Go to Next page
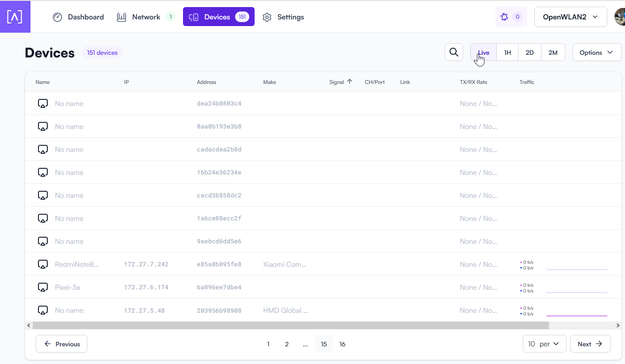625x364 pixels. 591,344
